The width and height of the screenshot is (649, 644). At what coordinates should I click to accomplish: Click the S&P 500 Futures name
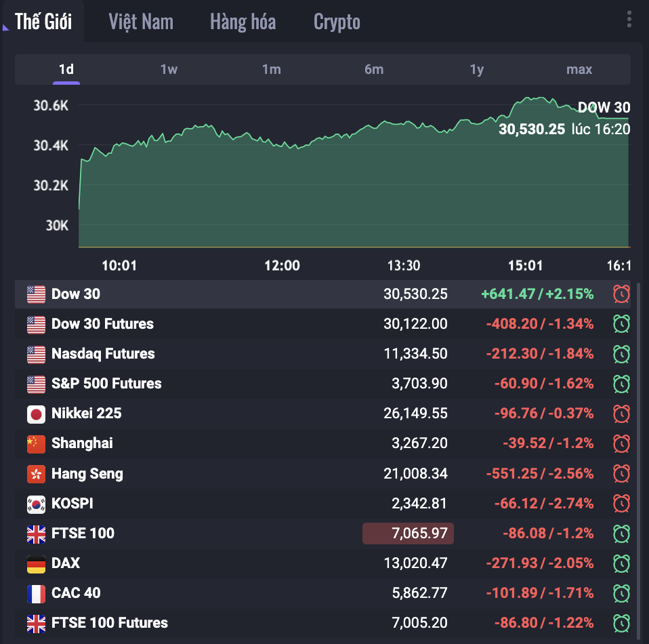coord(106,384)
